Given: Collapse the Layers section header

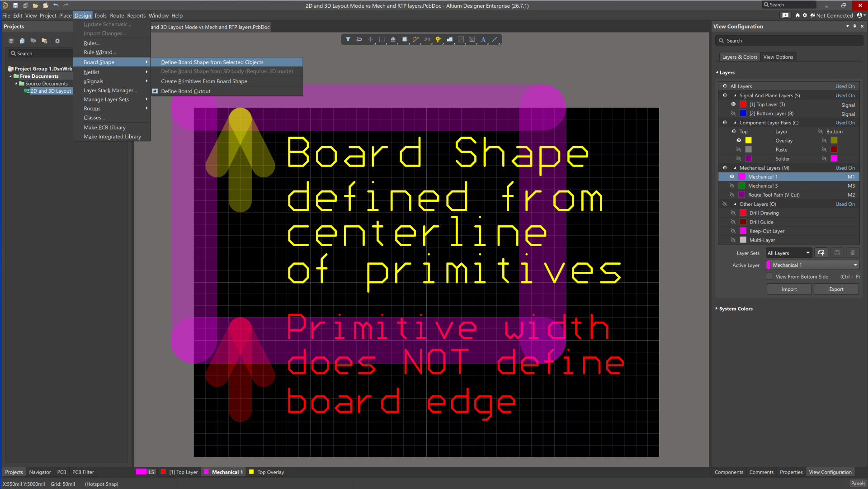Looking at the screenshot, I should pos(717,72).
